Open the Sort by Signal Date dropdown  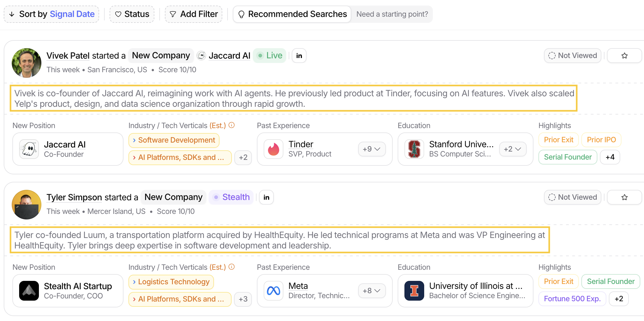coord(52,14)
